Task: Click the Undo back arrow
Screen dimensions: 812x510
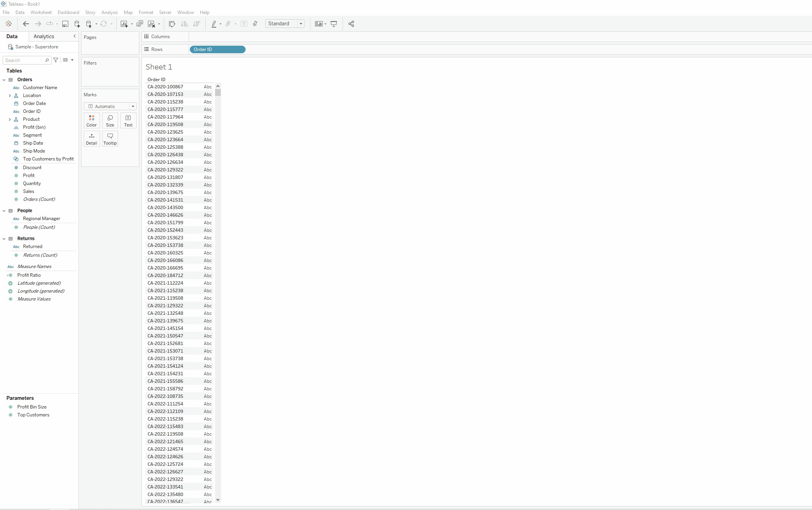Action: point(26,24)
